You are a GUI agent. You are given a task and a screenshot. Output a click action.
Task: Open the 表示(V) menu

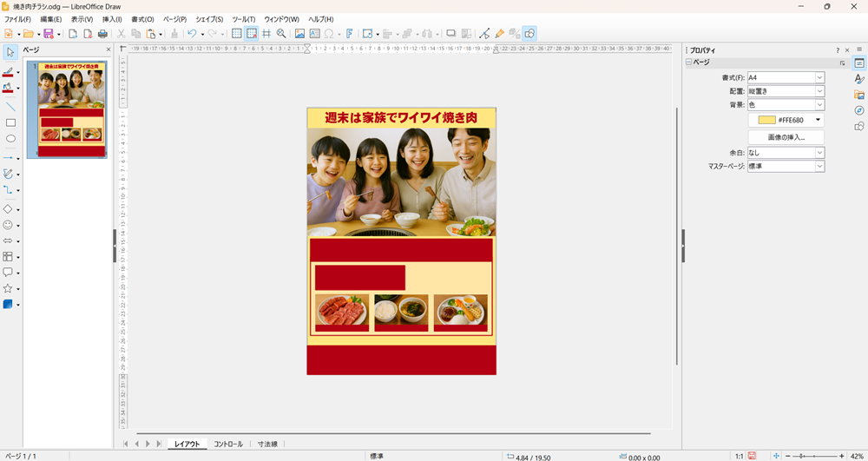tap(82, 19)
